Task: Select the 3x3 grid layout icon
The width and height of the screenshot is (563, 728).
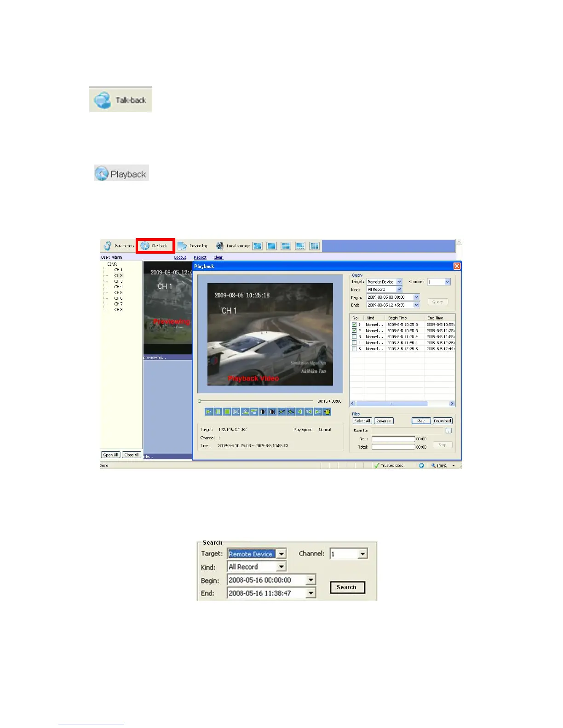Action: coord(315,246)
